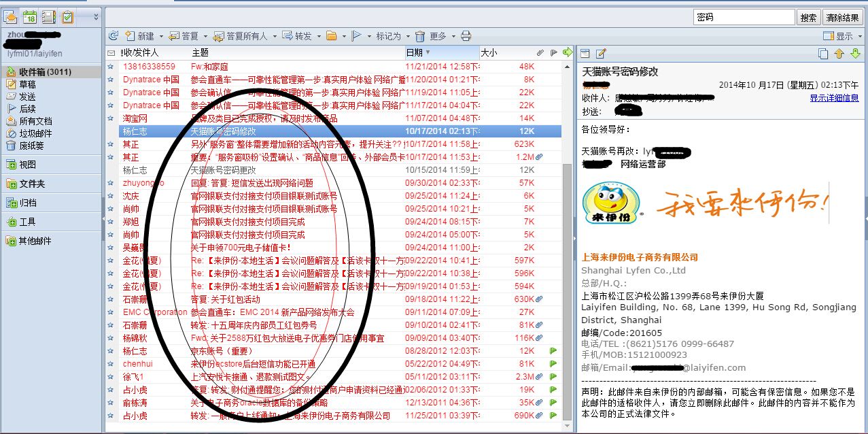The height and width of the screenshot is (434, 868).
Task: Open the Calendar section icon
Action: coord(29,17)
